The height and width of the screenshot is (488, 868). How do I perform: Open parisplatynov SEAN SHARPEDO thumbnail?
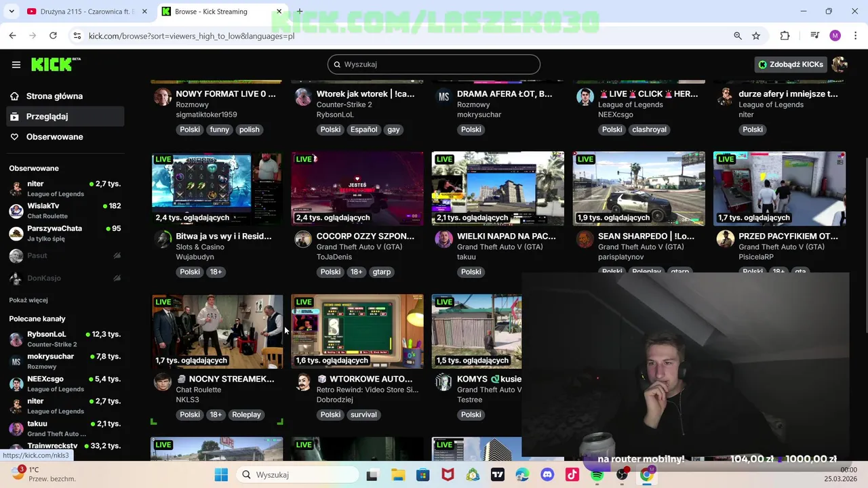point(639,188)
